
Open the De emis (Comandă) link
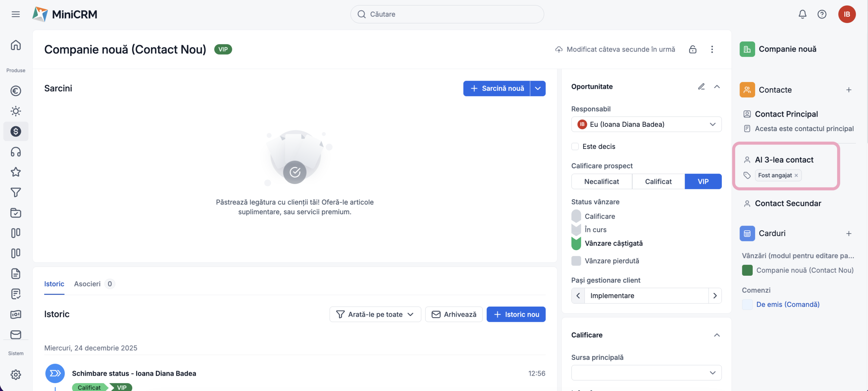788,305
